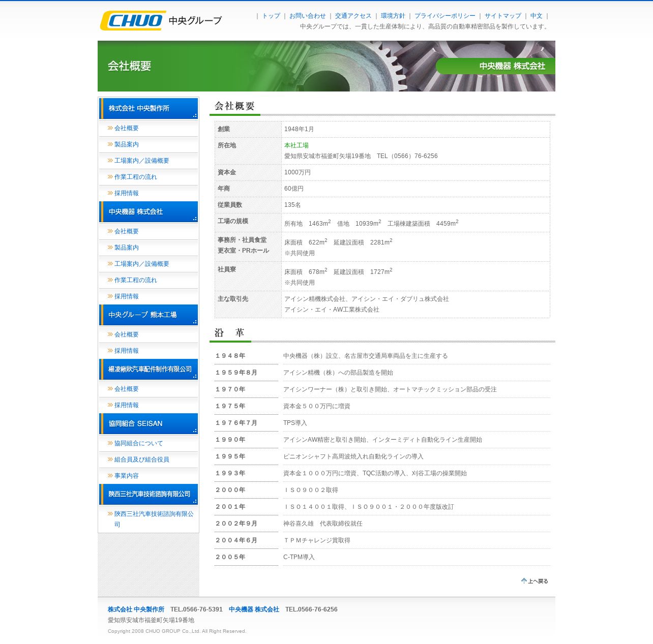Open 陝西三社汽車技術諮詢有限公司 sidebar sub-link
Viewport: 653px width, 644px height.
click(x=154, y=519)
